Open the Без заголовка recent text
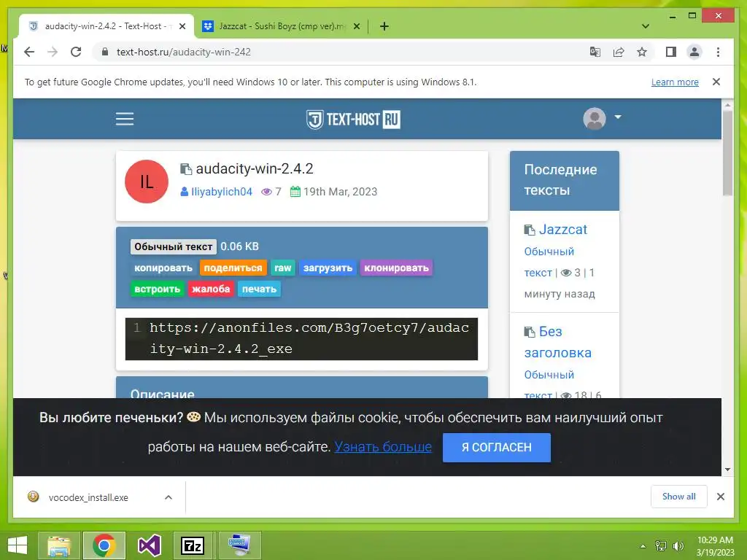 pos(558,342)
